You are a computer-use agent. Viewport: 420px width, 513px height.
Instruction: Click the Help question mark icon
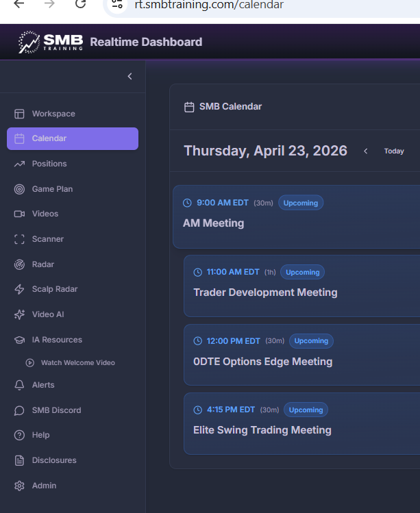point(19,435)
